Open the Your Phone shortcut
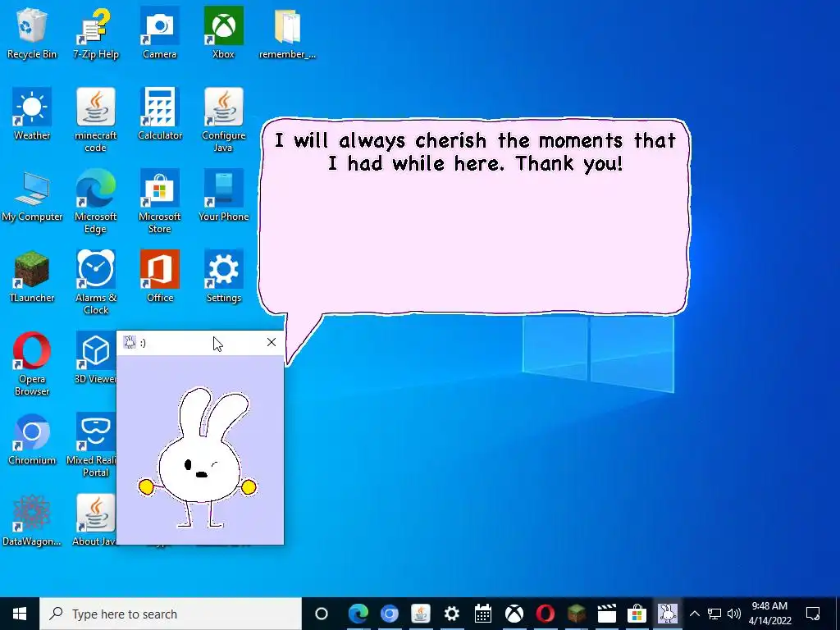The width and height of the screenshot is (840, 630). (x=223, y=195)
